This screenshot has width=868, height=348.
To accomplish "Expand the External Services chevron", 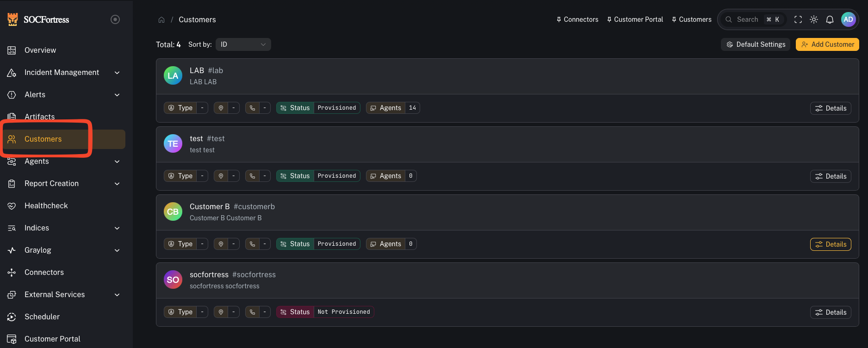I will (117, 295).
